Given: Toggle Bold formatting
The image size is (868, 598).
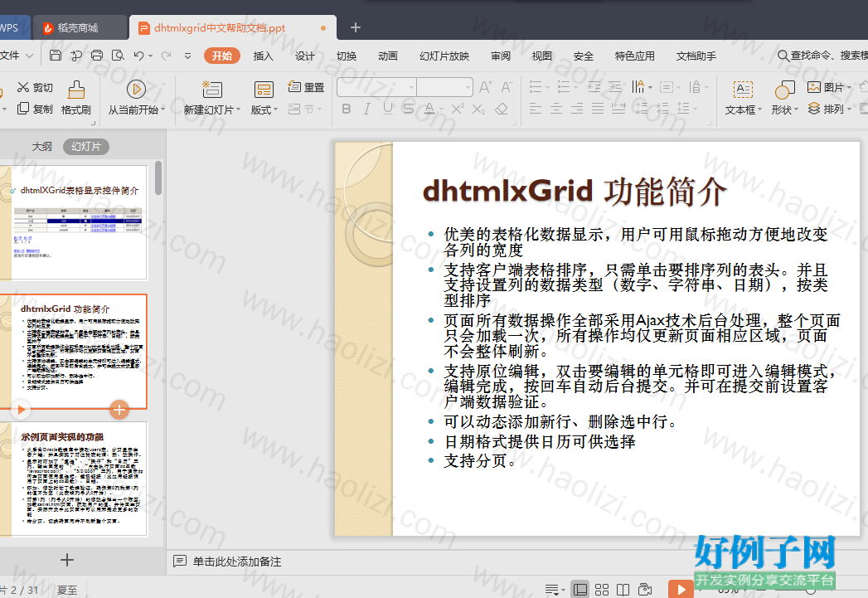Looking at the screenshot, I should coord(347,109).
